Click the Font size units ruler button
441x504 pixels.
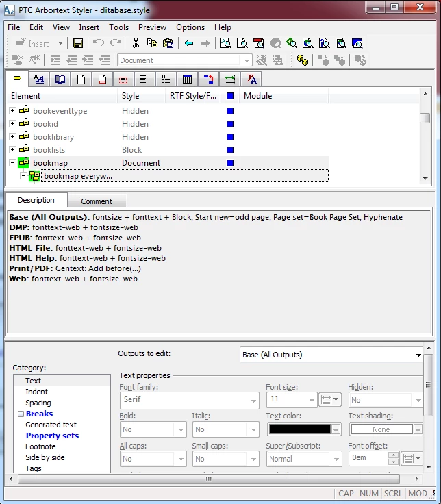[x=330, y=399]
